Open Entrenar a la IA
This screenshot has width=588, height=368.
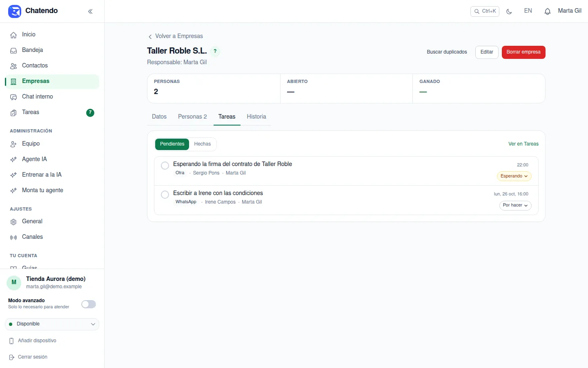pos(52,175)
